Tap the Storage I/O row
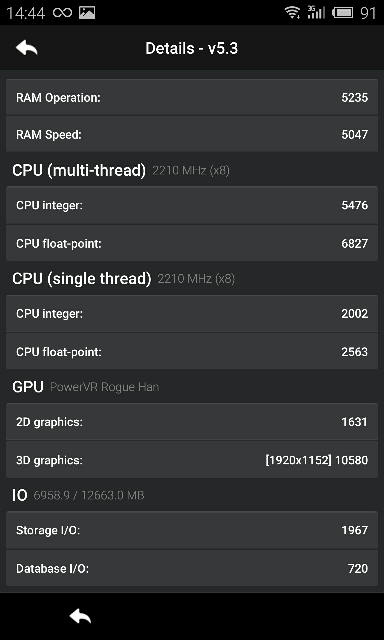The width and height of the screenshot is (384, 640). pyautogui.click(x=192, y=530)
